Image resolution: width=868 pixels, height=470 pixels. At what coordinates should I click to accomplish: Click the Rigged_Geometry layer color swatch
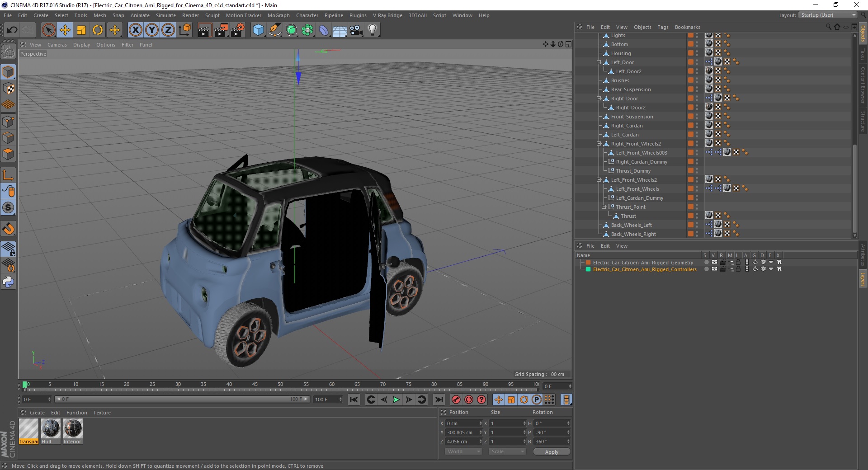tap(588, 262)
